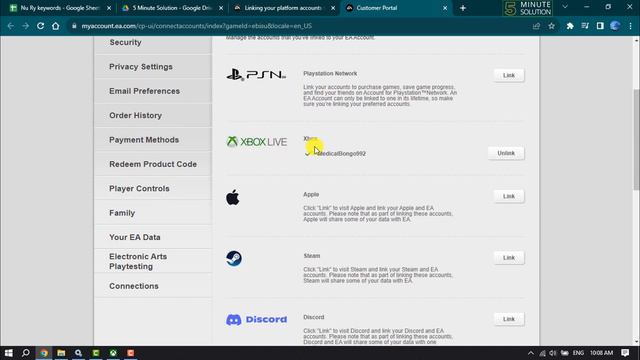Open Windows notification center

(625, 353)
